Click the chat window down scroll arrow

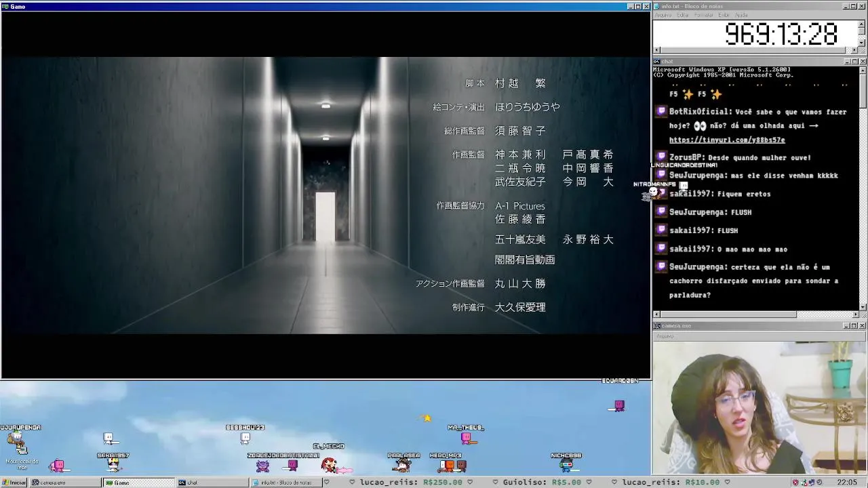tap(863, 307)
